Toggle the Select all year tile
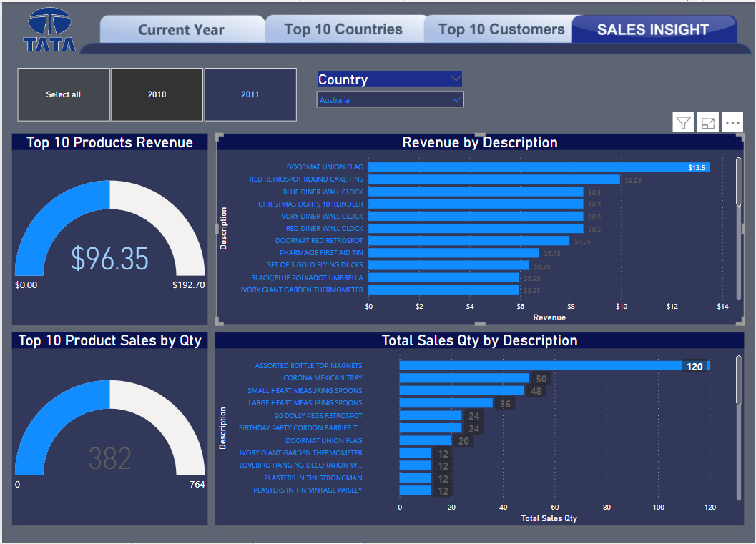This screenshot has height=544, width=756. pos(64,94)
